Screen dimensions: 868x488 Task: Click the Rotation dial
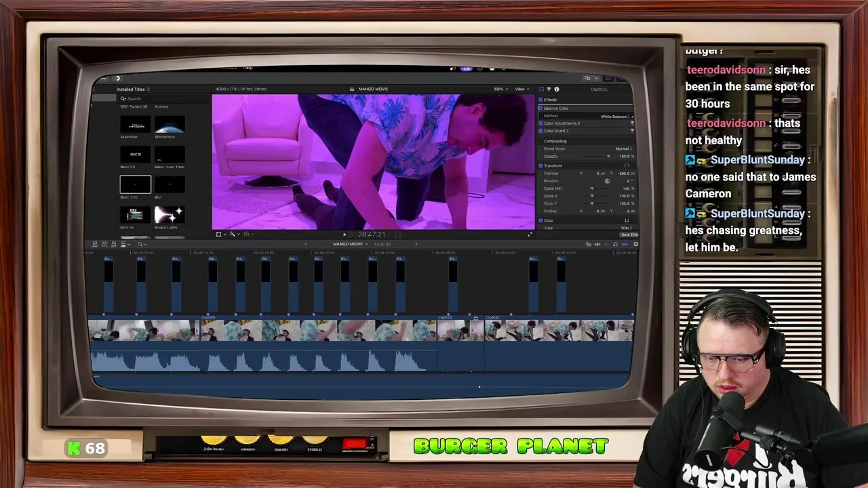[x=607, y=181]
